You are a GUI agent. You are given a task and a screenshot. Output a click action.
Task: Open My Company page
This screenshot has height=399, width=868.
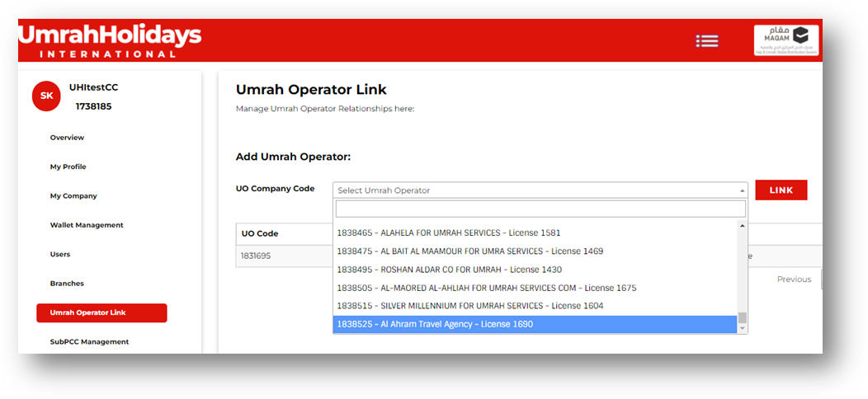[73, 196]
